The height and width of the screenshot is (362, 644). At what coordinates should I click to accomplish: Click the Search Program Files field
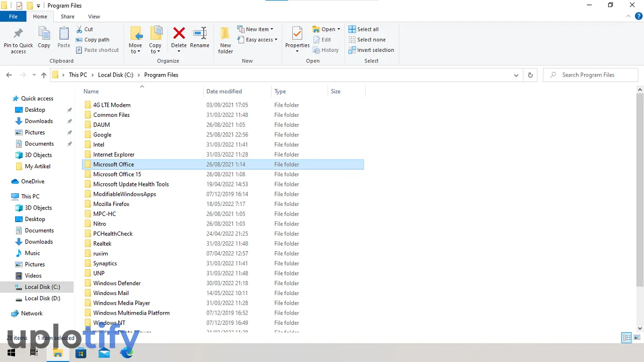click(591, 75)
